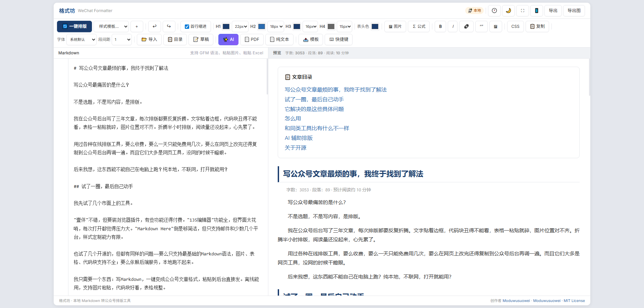Toggle fullscreen mode
The width and height of the screenshot is (644, 308).
point(523,11)
